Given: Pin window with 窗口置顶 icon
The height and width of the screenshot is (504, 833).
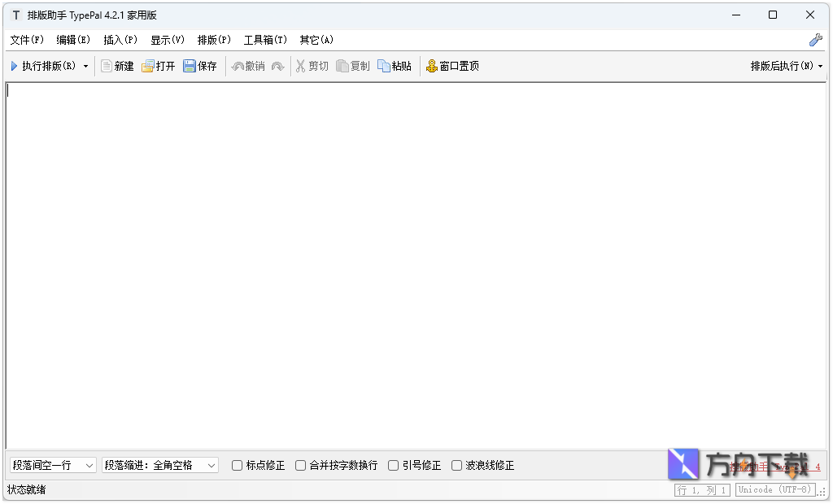Looking at the screenshot, I should pos(431,66).
